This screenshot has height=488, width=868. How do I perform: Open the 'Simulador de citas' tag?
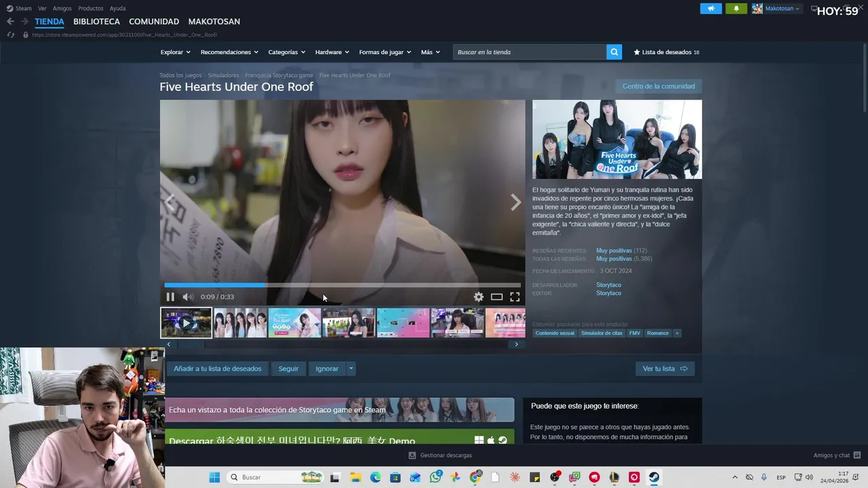601,333
